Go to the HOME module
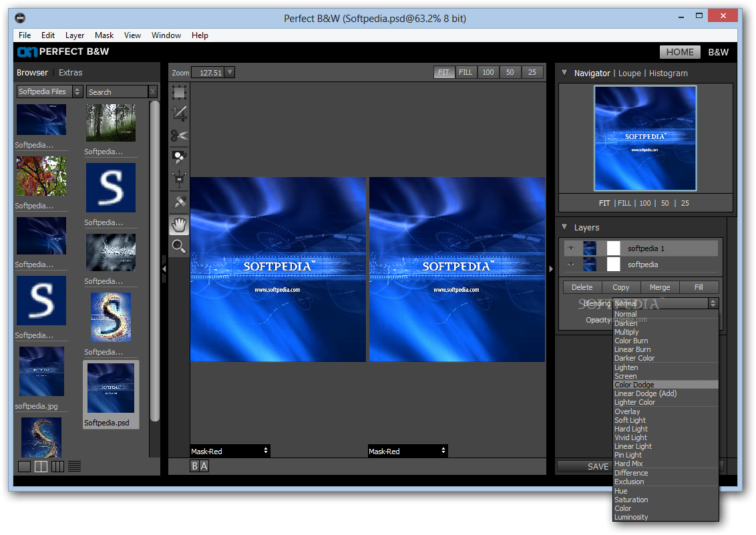 coord(680,52)
